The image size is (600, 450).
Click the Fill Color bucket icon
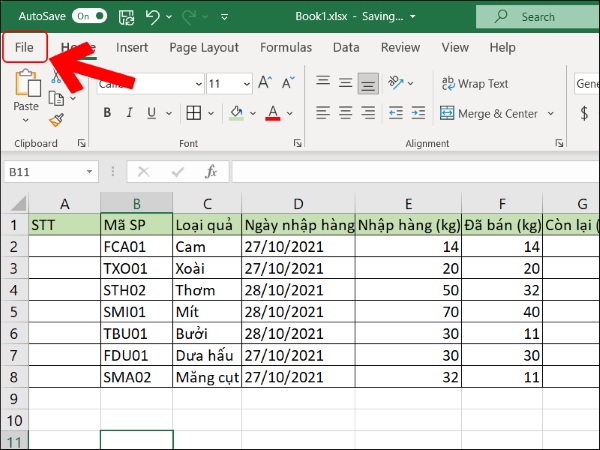pyautogui.click(x=236, y=113)
